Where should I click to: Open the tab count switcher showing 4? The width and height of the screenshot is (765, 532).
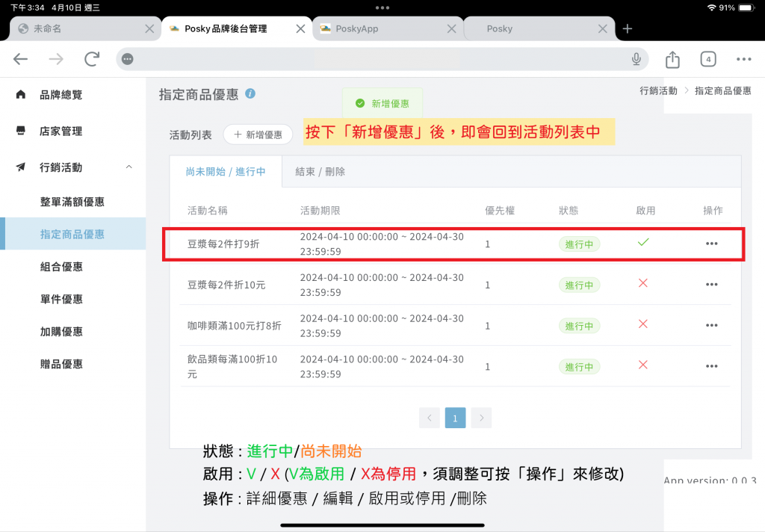click(x=708, y=59)
